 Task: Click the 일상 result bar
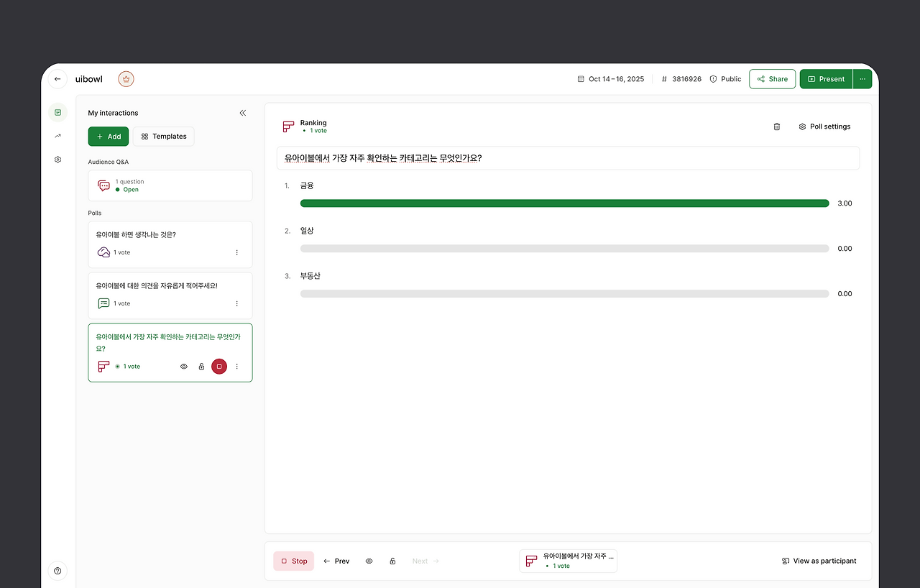point(565,249)
